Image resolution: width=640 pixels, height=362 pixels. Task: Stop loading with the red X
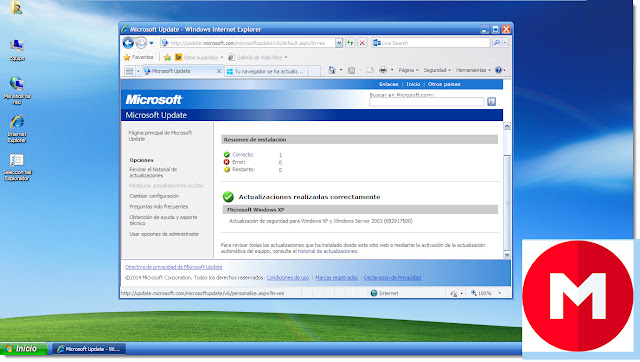click(362, 43)
